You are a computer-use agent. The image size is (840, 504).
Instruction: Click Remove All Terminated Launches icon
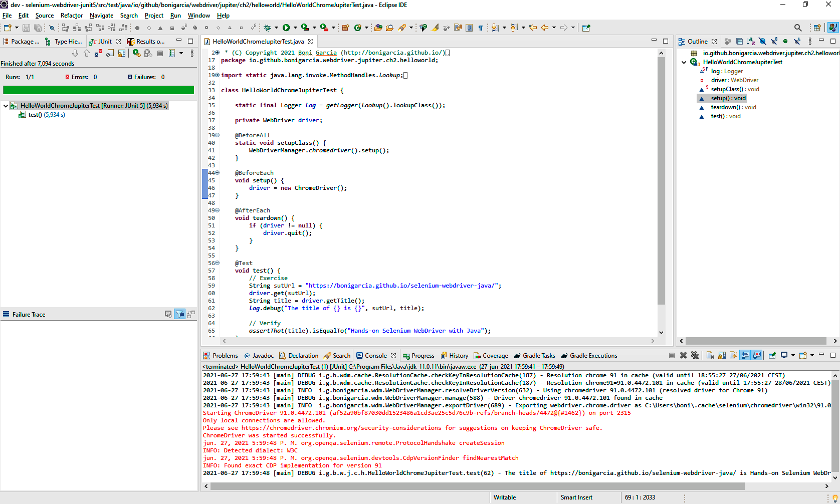point(695,356)
